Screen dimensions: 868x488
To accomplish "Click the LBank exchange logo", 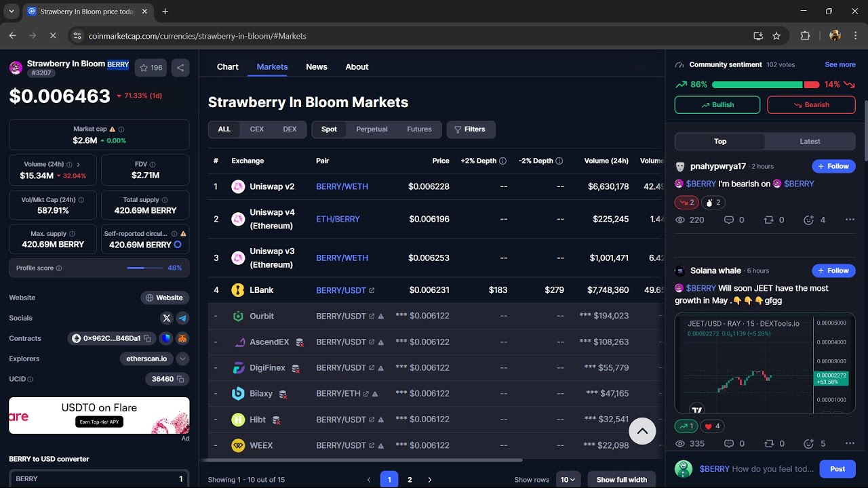I will coord(238,290).
